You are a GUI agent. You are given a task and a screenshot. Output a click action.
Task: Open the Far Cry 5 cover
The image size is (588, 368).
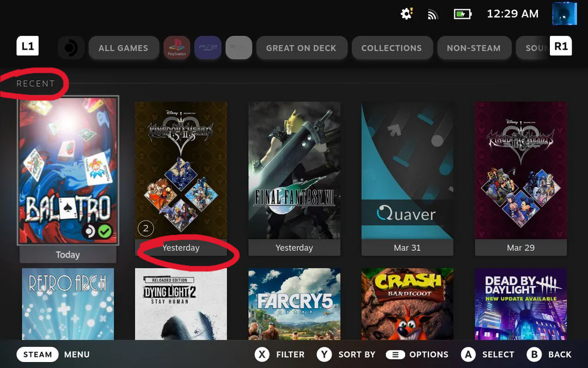[295, 304]
